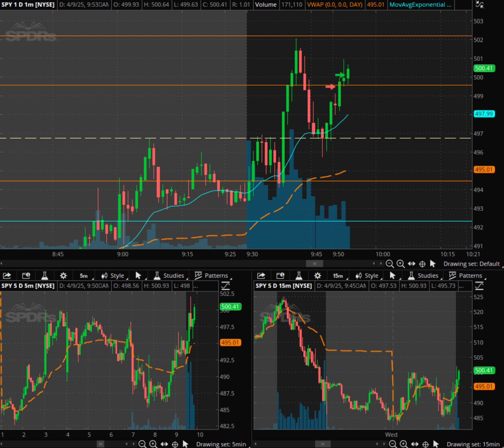This screenshot has width=504, height=448.
Task: Click the price-axis scale icon on the 5m chart
Action: tap(225, 286)
